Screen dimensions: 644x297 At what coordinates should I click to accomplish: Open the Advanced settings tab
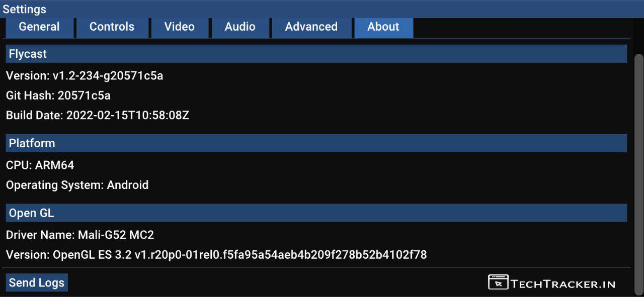click(311, 27)
